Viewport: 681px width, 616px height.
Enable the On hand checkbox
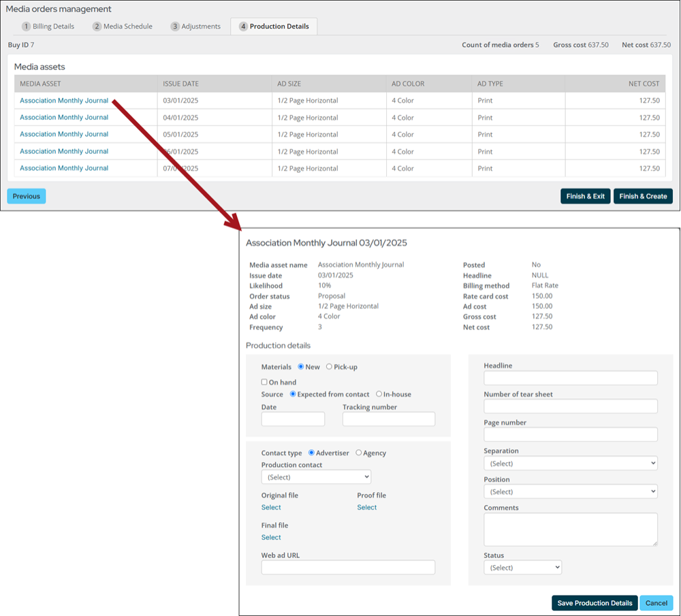tap(265, 383)
